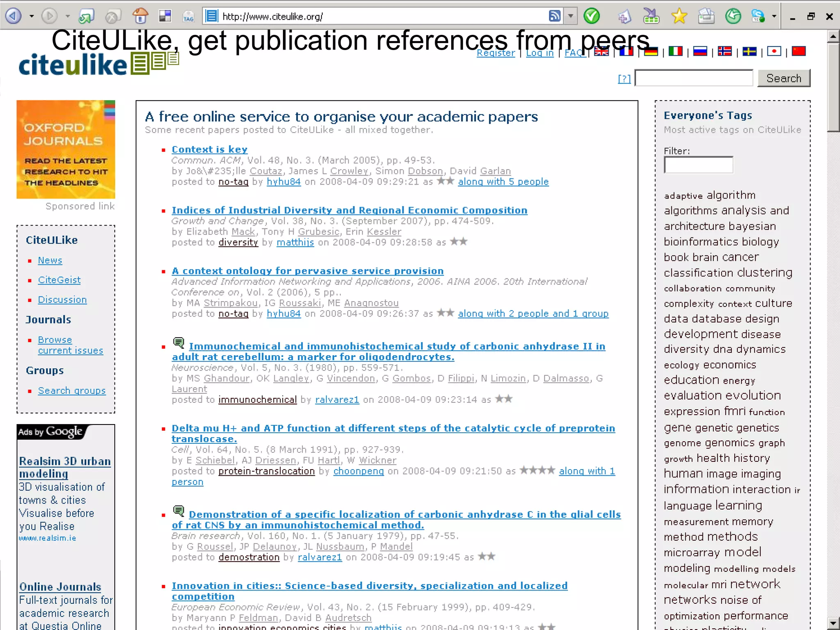This screenshot has width=840, height=630.
Task: Click the browser Back arrow button
Action: click(x=13, y=16)
